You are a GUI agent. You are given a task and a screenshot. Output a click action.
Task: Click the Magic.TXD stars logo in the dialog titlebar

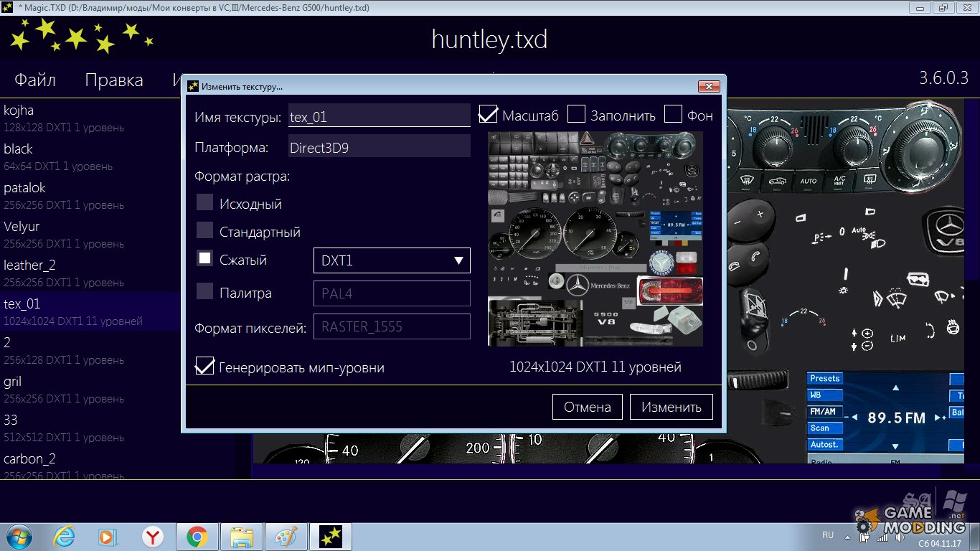click(x=192, y=85)
